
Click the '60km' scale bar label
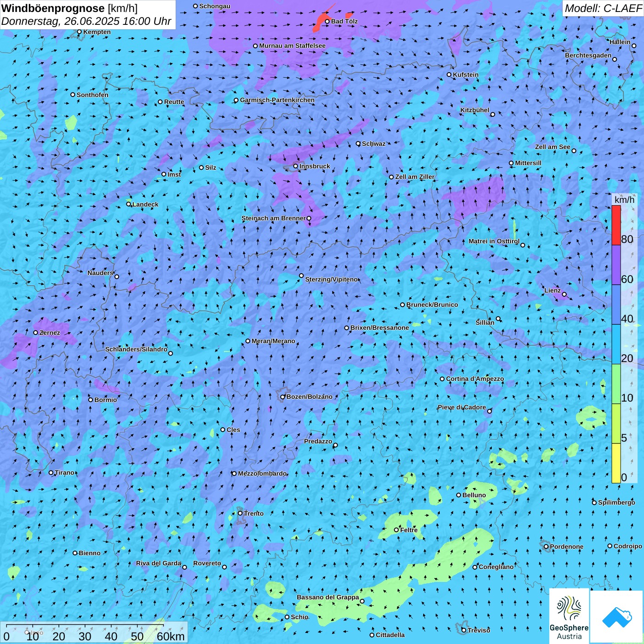click(171, 636)
